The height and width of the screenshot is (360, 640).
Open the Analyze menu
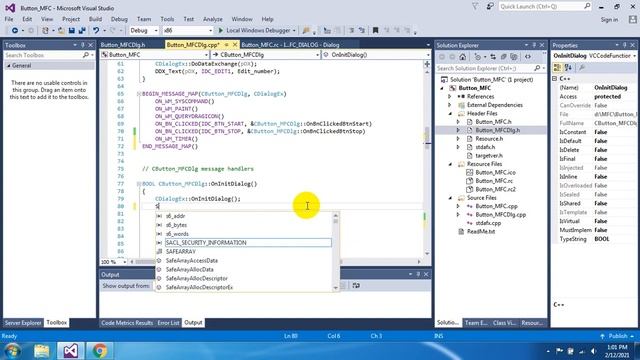coord(213,19)
